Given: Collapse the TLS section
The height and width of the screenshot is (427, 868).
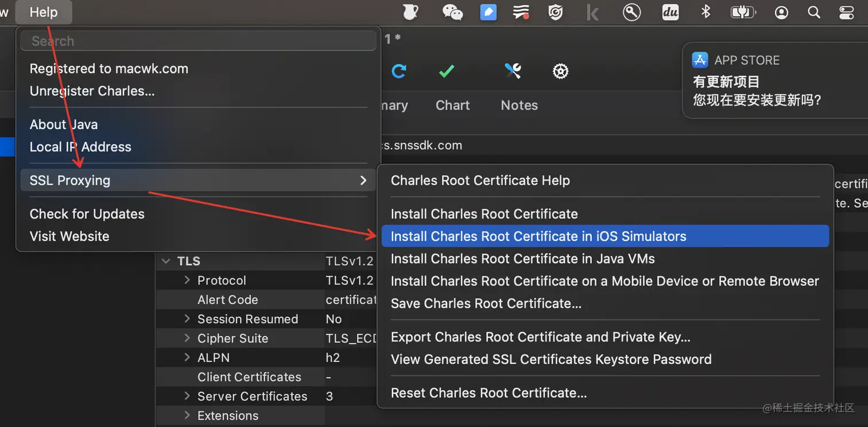Looking at the screenshot, I should point(166,261).
